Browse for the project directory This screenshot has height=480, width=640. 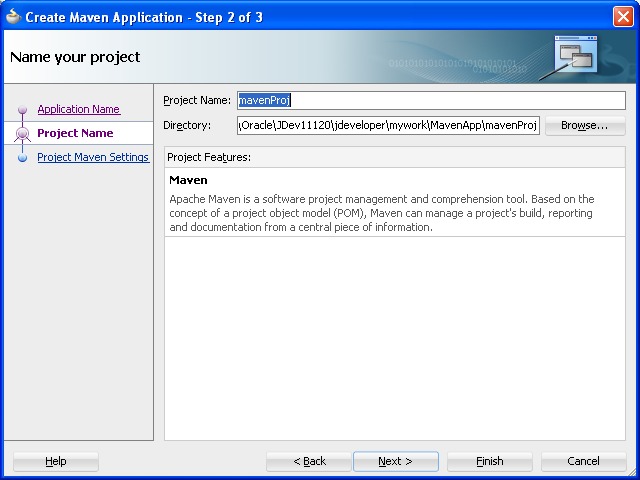[x=585, y=125]
